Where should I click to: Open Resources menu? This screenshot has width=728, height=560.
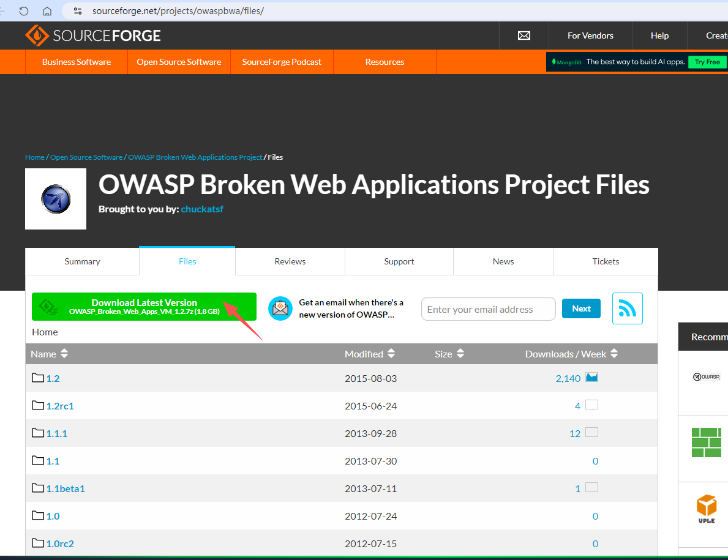[385, 62]
